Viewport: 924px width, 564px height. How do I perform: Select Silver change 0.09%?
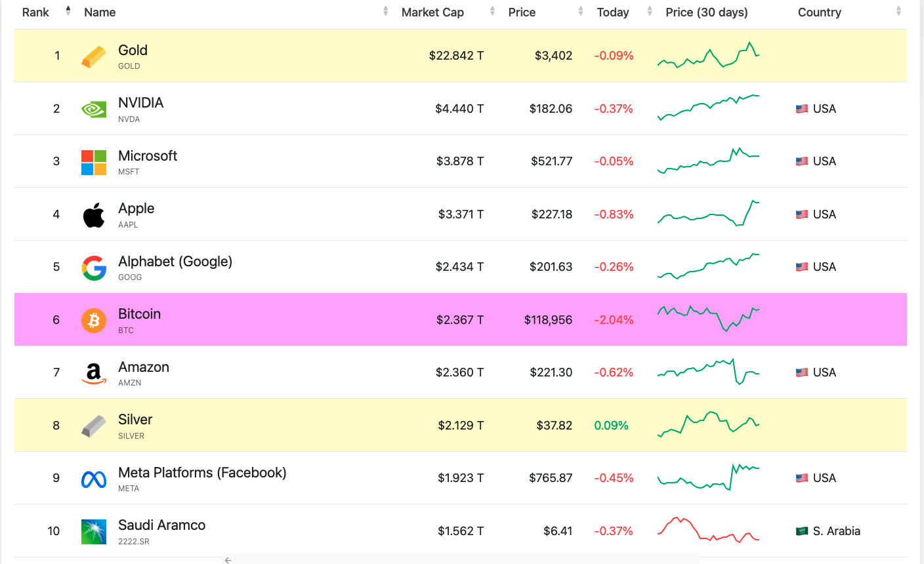611,426
